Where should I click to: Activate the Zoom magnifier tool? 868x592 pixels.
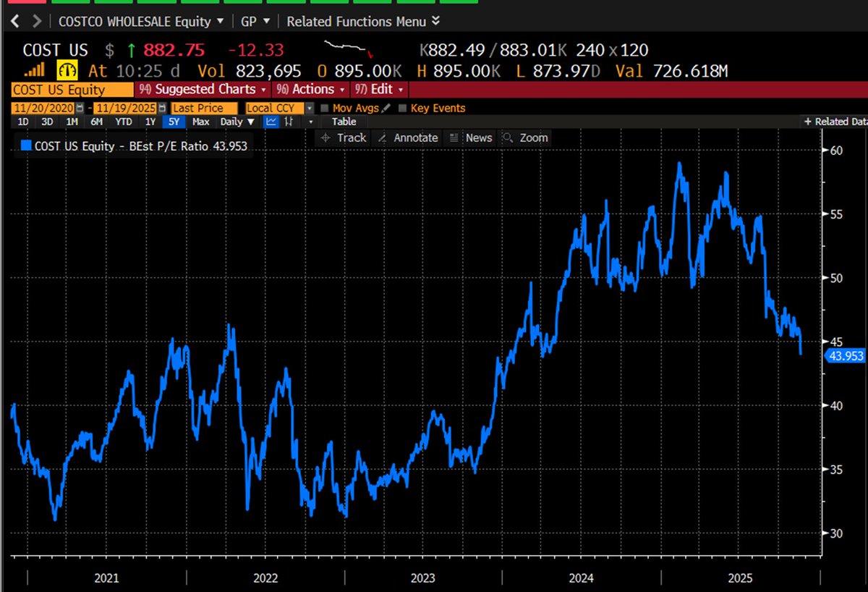(525, 138)
